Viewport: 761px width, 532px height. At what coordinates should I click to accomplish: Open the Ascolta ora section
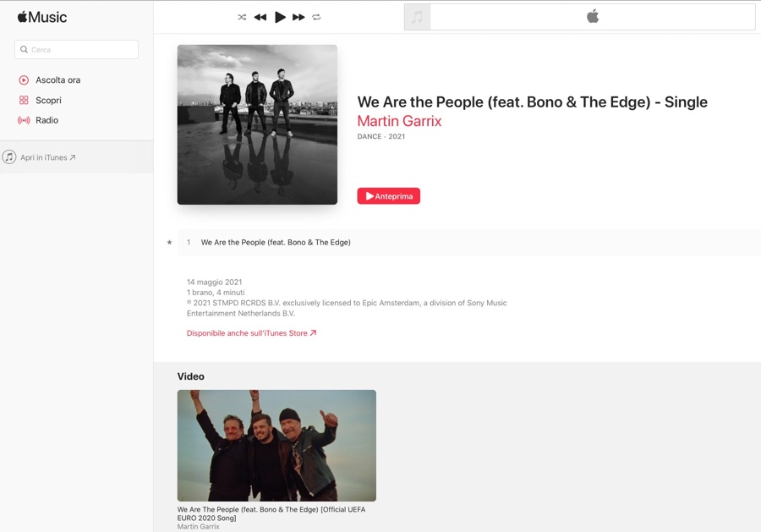50,80
